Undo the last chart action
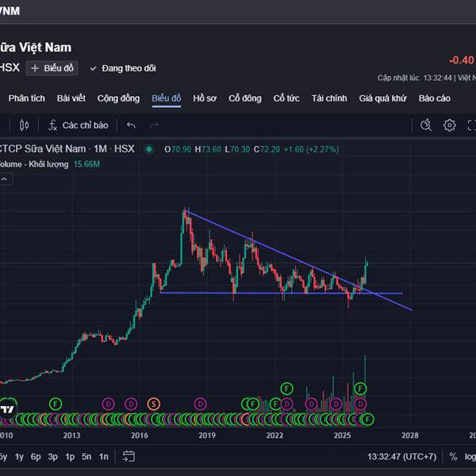This screenshot has width=476, height=476. point(131,125)
